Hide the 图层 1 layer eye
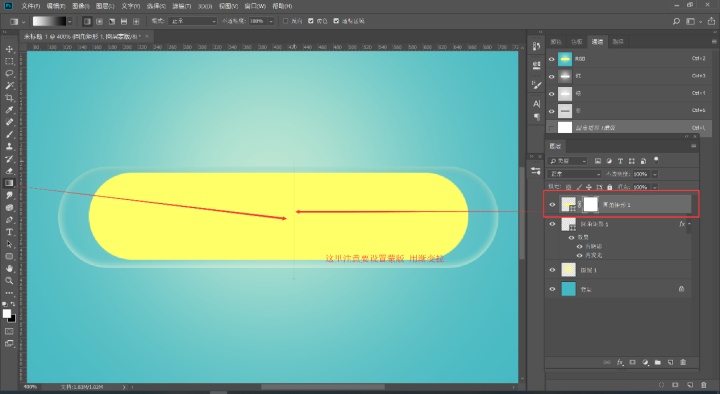Screen dimensions: 720x394 pyautogui.click(x=552, y=270)
